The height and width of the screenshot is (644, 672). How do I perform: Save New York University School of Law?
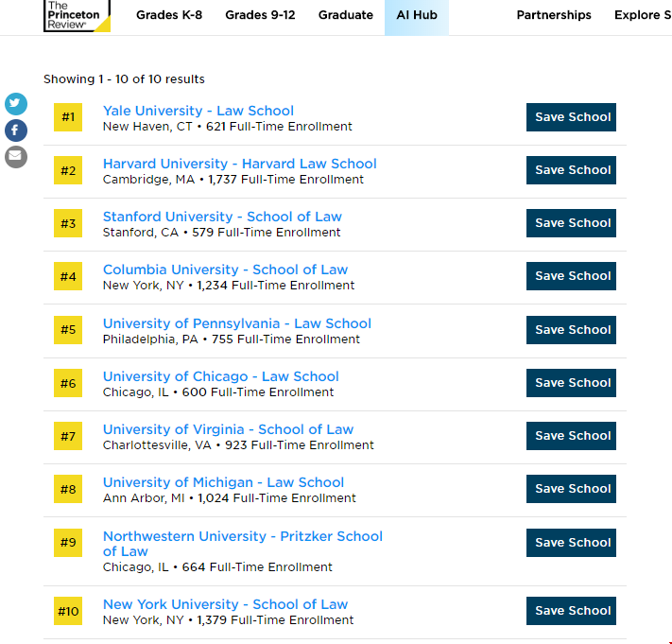(571, 611)
